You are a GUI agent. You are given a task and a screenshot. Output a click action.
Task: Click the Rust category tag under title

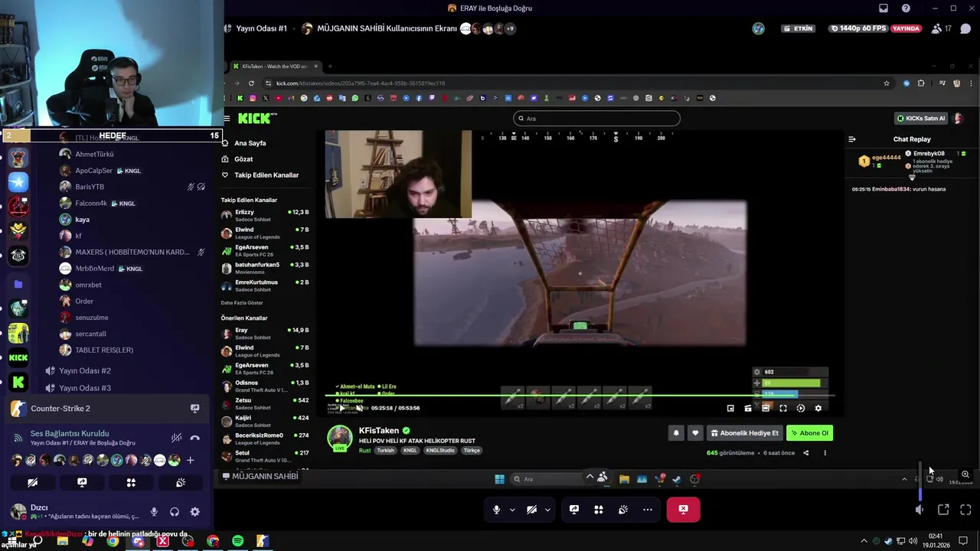pyautogui.click(x=364, y=451)
